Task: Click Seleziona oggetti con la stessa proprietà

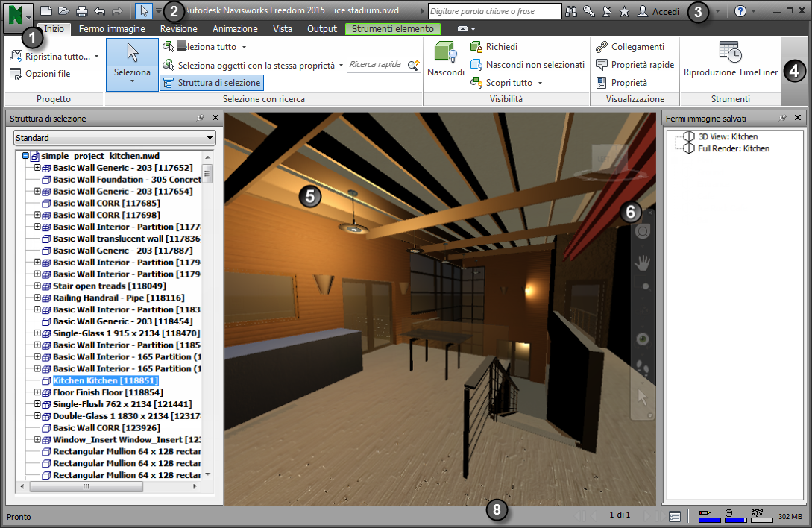Action: [249, 66]
